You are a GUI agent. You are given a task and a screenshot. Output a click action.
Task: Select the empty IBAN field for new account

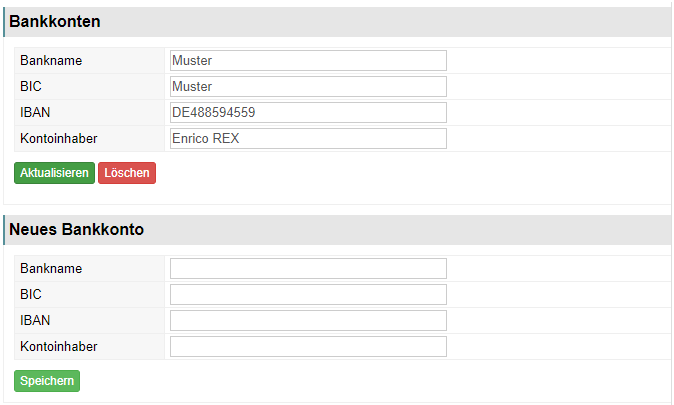[308, 320]
